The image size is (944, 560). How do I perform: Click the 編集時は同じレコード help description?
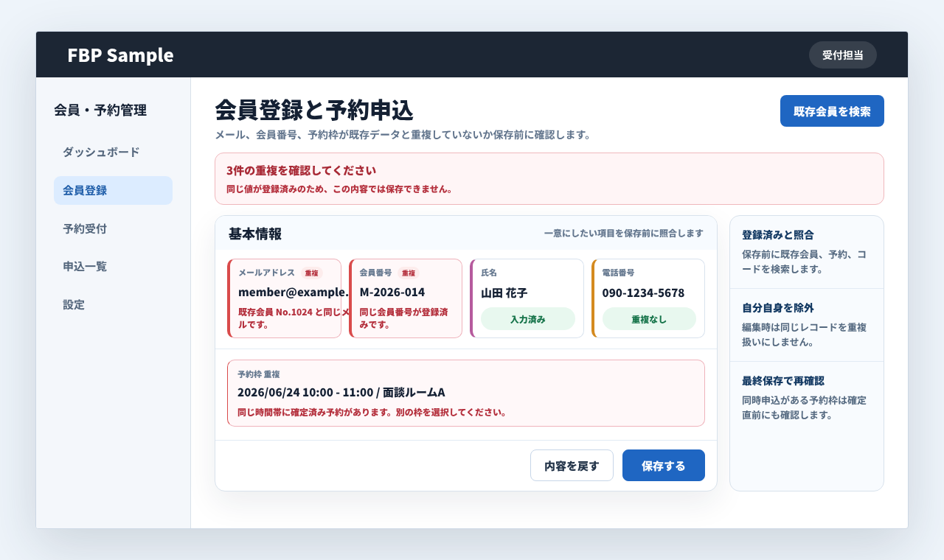804,335
